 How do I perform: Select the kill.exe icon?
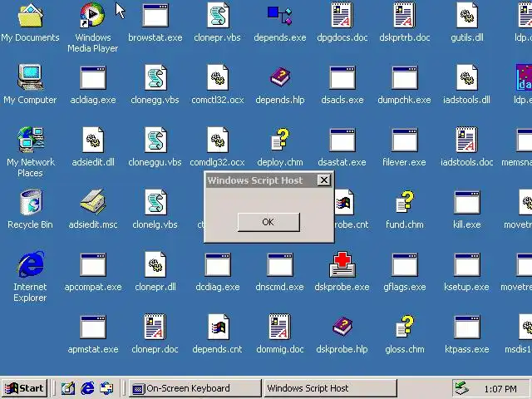(467, 202)
